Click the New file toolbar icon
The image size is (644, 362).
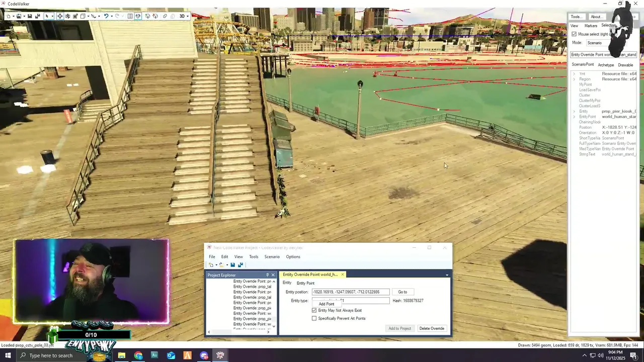point(9,16)
